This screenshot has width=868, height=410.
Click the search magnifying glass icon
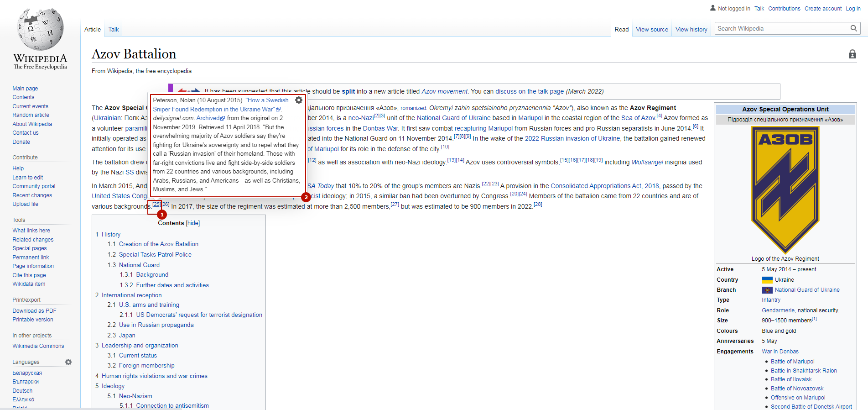coord(853,28)
